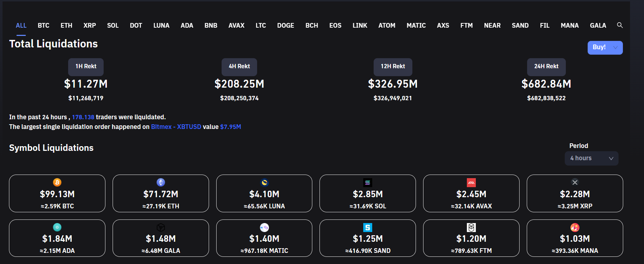Click the Cardano ADA coin icon

(x=57, y=227)
